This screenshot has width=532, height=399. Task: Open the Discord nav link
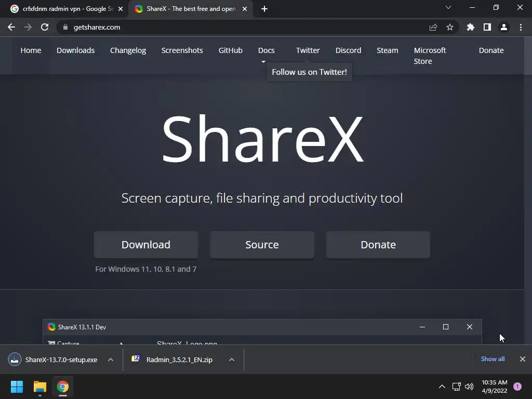[348, 50]
